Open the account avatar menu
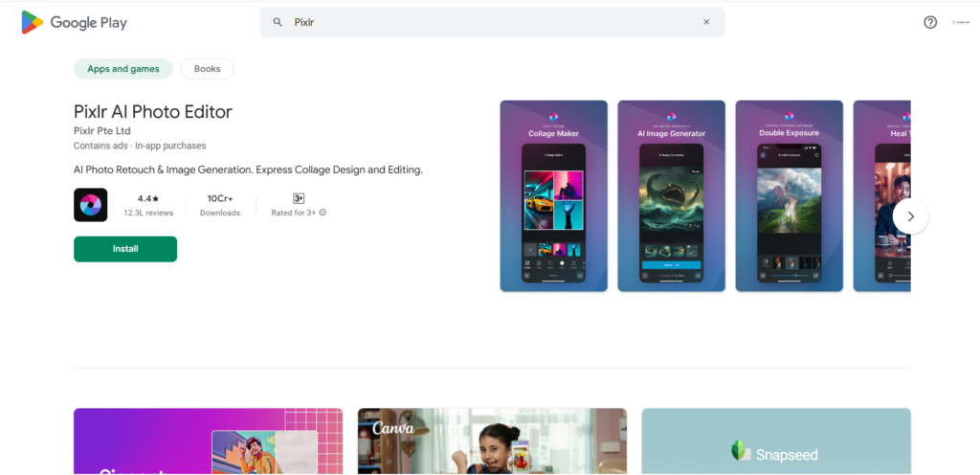Viewport: 980px width, 475px height. [x=960, y=22]
